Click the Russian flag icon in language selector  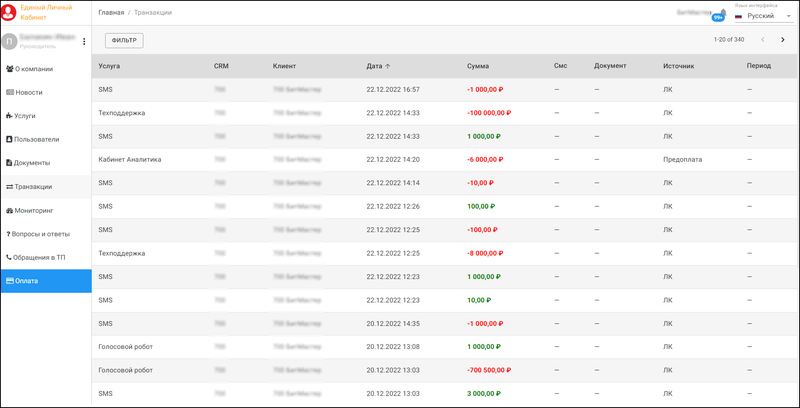pyautogui.click(x=738, y=16)
